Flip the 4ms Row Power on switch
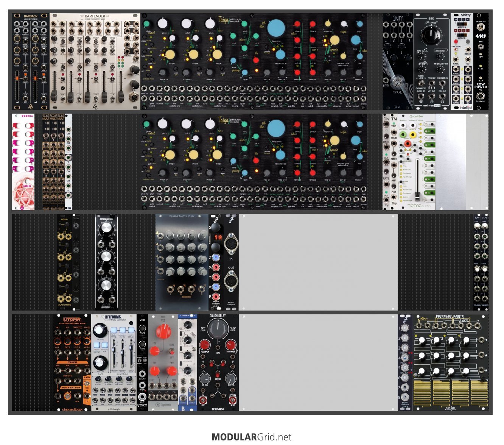 click(x=481, y=47)
